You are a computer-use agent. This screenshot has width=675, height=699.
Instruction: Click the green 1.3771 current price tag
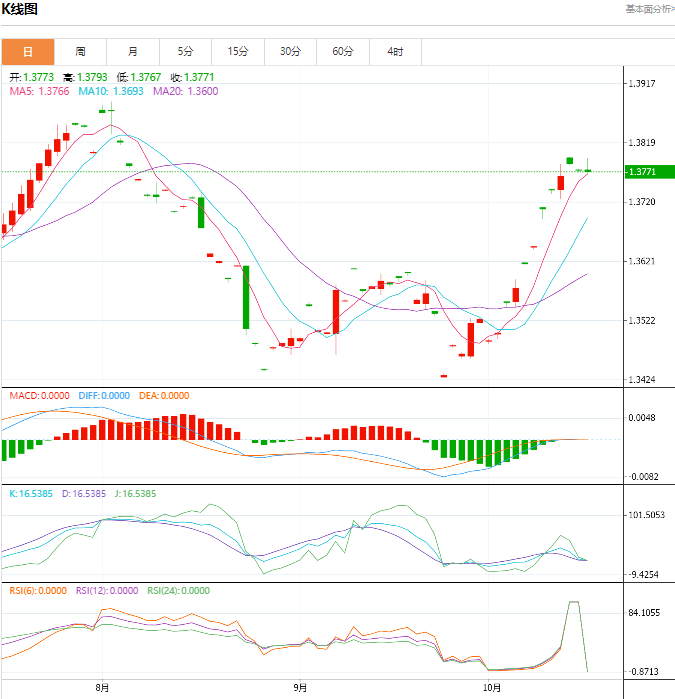(641, 172)
